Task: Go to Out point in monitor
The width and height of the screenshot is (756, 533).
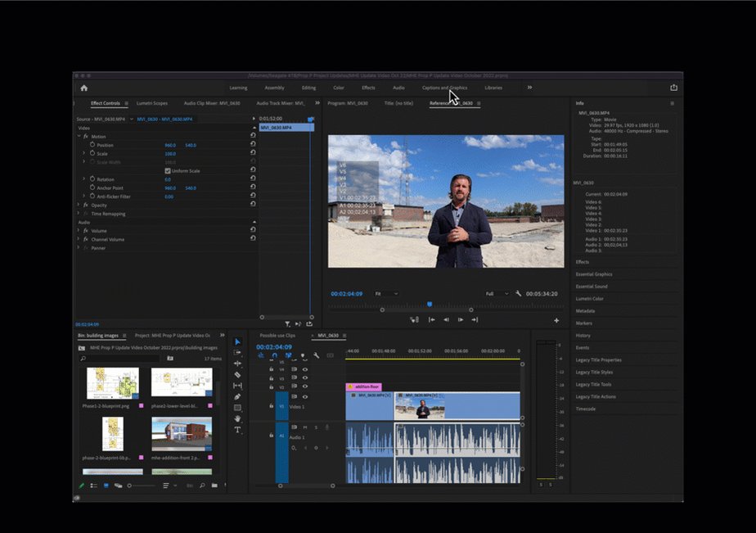Action: pos(475,320)
